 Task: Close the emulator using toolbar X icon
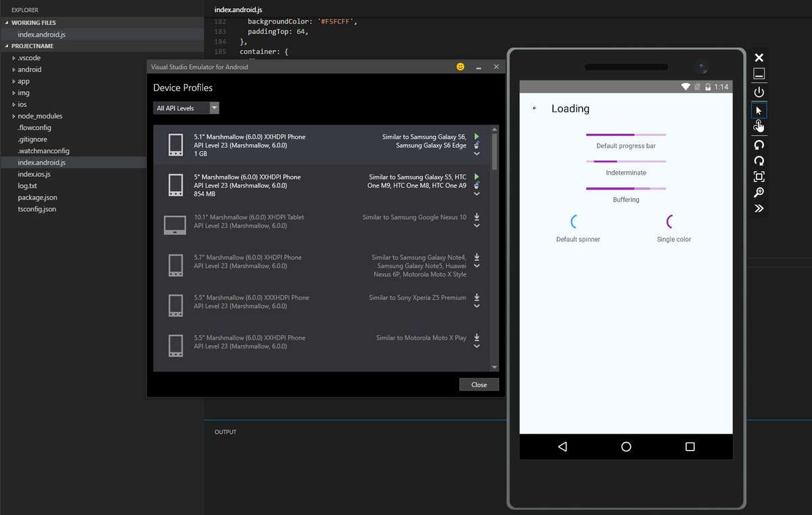click(759, 58)
